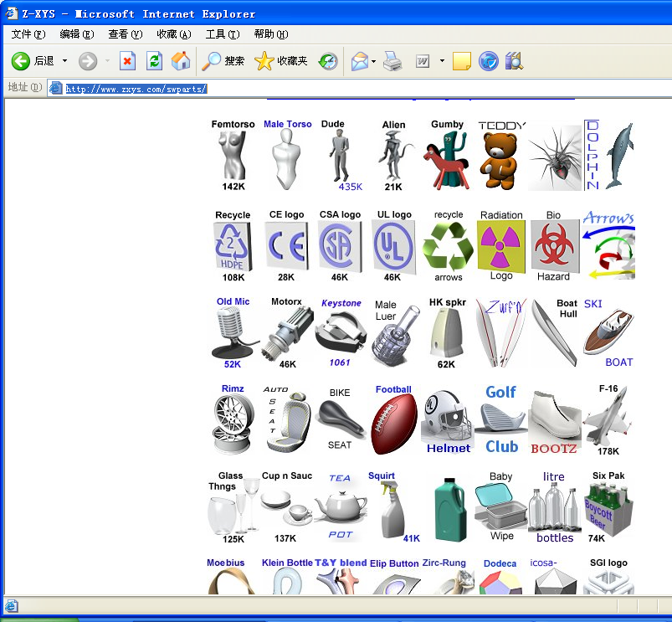Open the 编辑(E) menu
This screenshot has height=622, width=672.
click(77, 34)
